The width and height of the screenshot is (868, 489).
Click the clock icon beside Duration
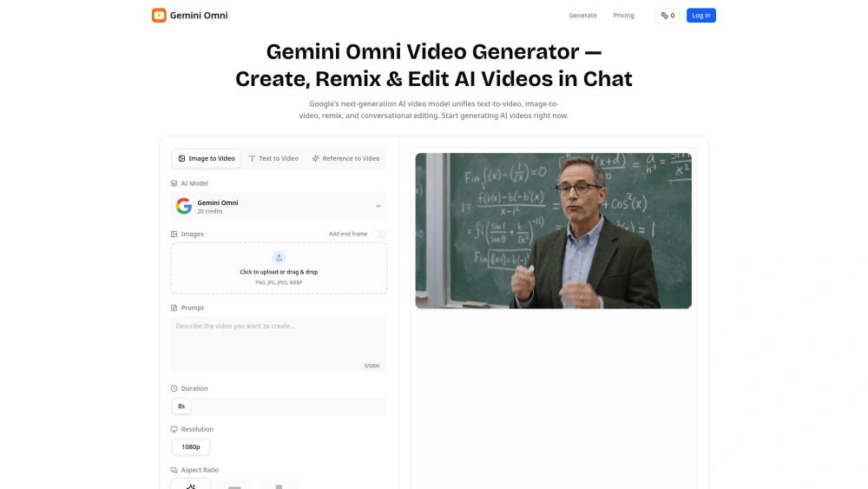pyautogui.click(x=174, y=389)
